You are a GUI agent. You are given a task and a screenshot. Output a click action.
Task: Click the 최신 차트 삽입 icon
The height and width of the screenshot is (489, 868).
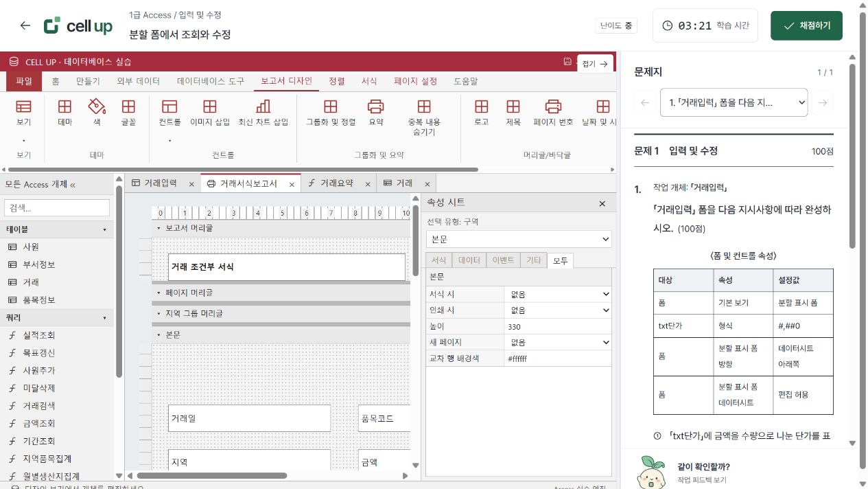(x=263, y=106)
